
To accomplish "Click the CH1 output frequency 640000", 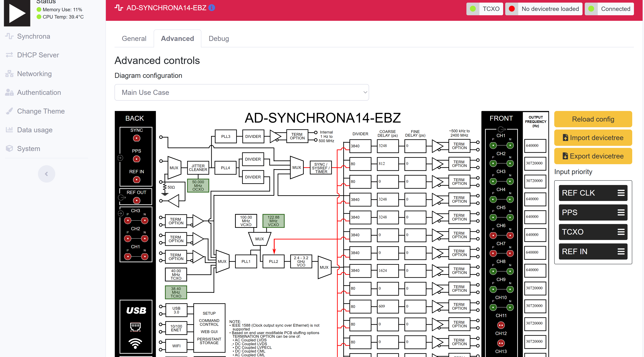I will 535,146.
